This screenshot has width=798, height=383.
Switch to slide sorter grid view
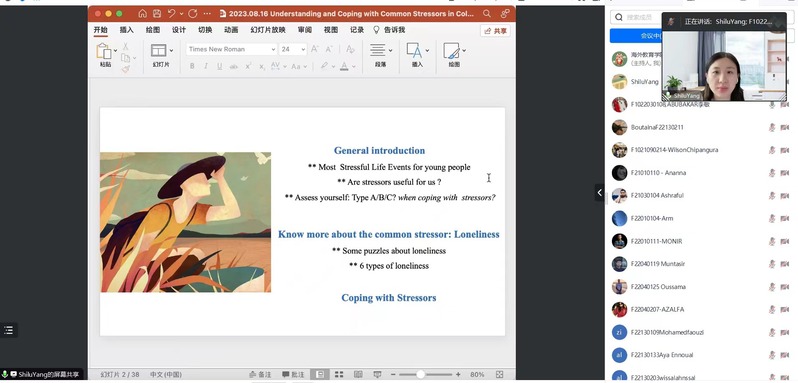(x=339, y=374)
